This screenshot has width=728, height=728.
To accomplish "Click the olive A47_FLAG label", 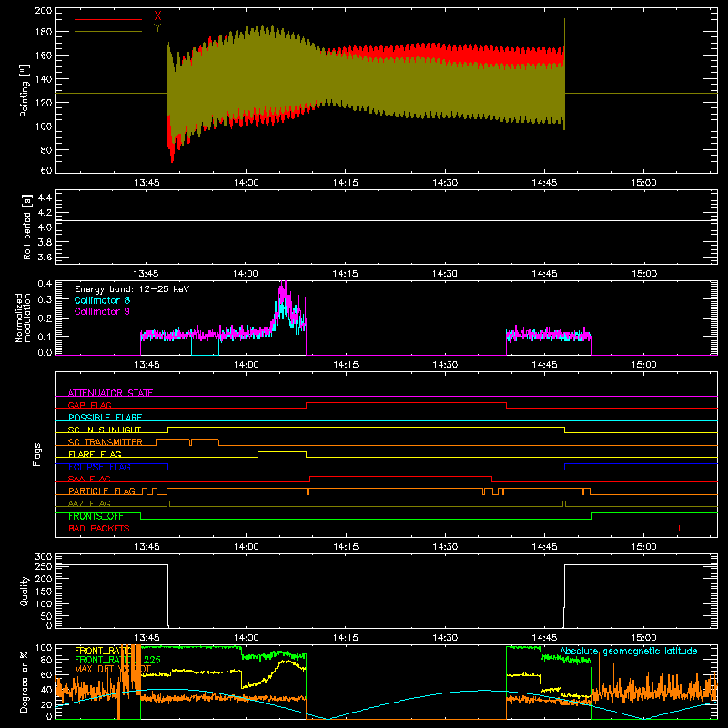I will point(89,503).
